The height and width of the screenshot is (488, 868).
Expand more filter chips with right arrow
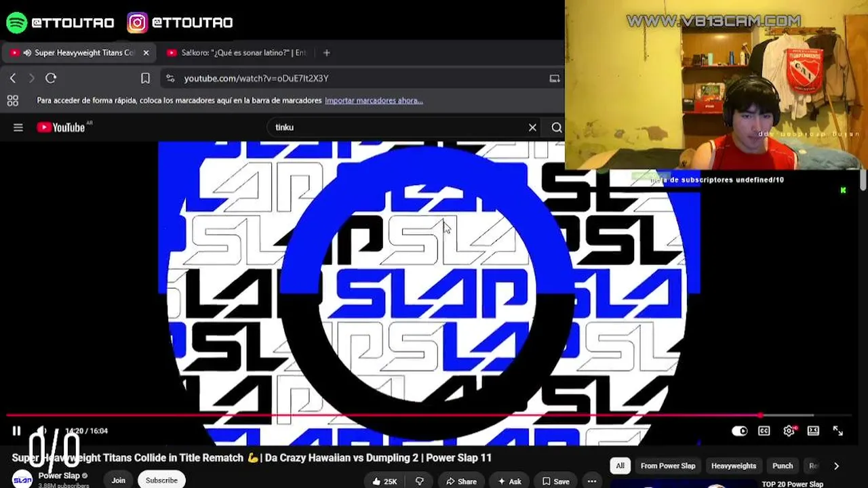(x=836, y=466)
